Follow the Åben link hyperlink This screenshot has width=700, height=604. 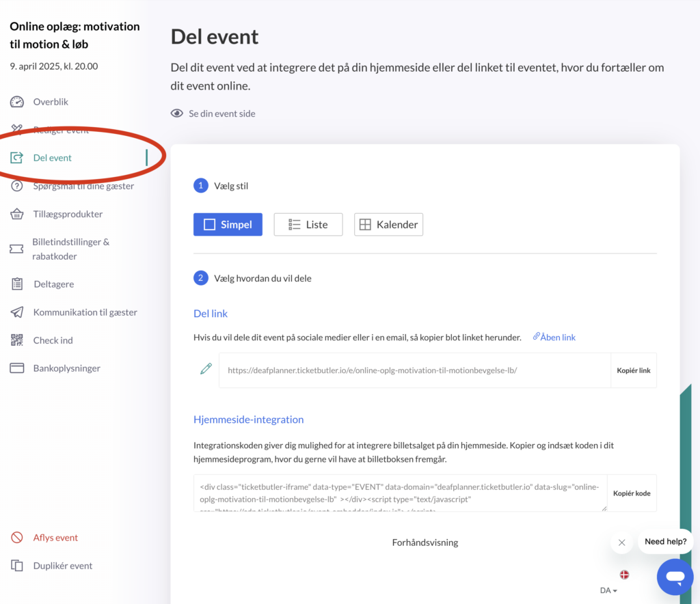[557, 337]
